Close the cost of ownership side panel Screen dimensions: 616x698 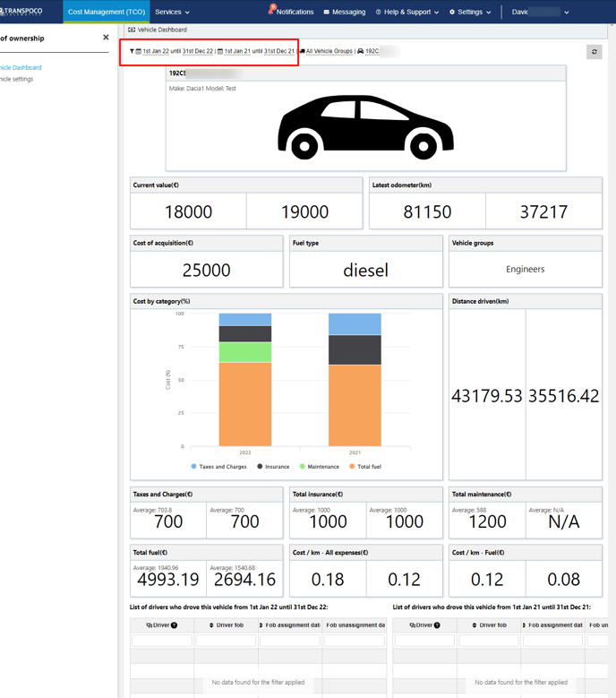point(106,38)
